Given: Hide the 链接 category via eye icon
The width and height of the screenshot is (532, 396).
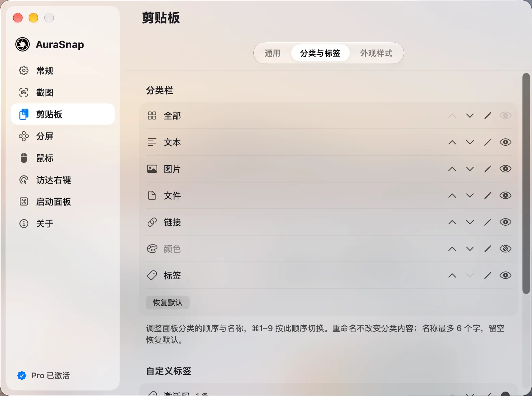Looking at the screenshot, I should [505, 222].
